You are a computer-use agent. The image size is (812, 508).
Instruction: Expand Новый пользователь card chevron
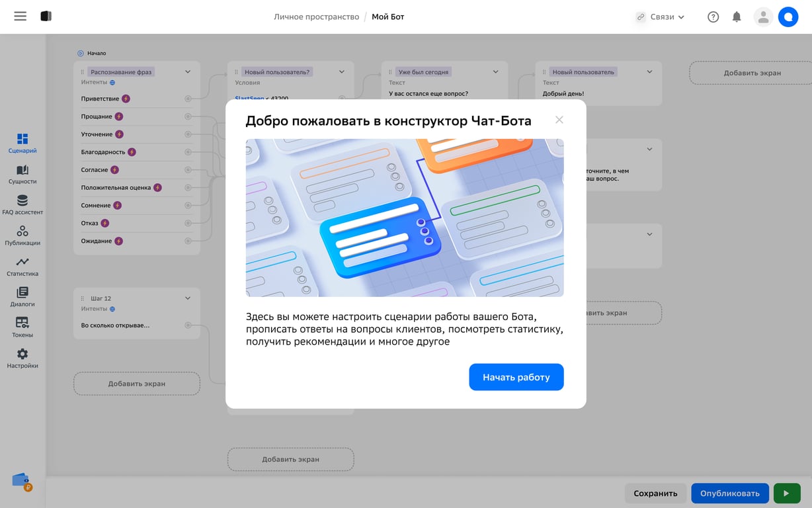(x=649, y=72)
